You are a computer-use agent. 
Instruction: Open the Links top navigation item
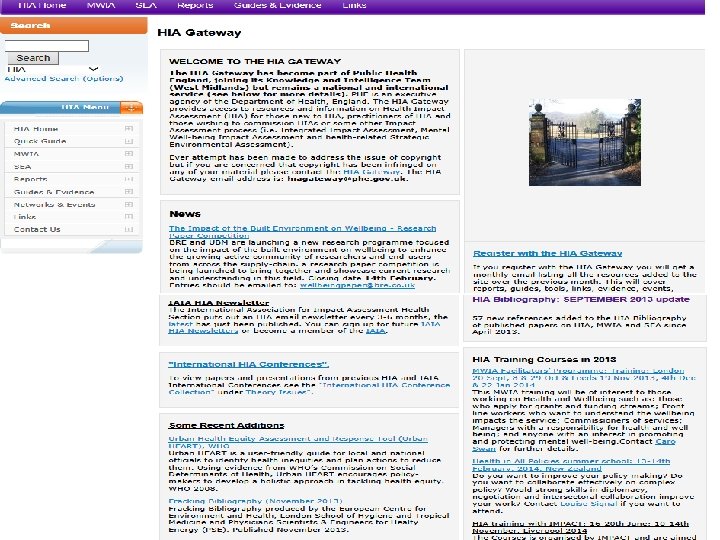[354, 5]
